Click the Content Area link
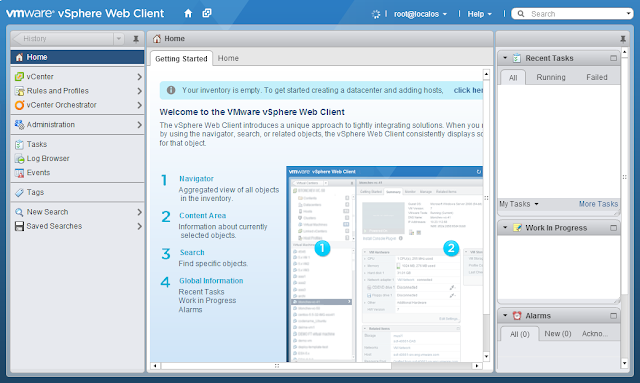640x383 pixels. click(x=202, y=216)
